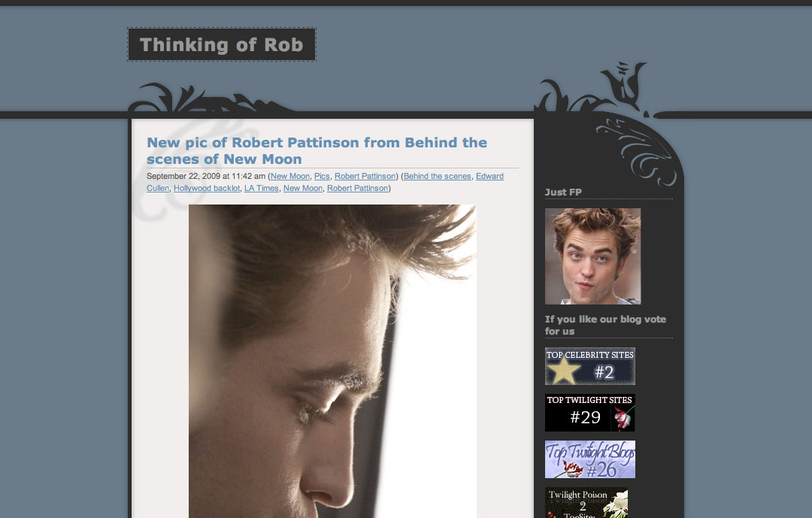This screenshot has width=812, height=518.
Task: Open the Hollywood backlot tag
Action: (x=207, y=188)
